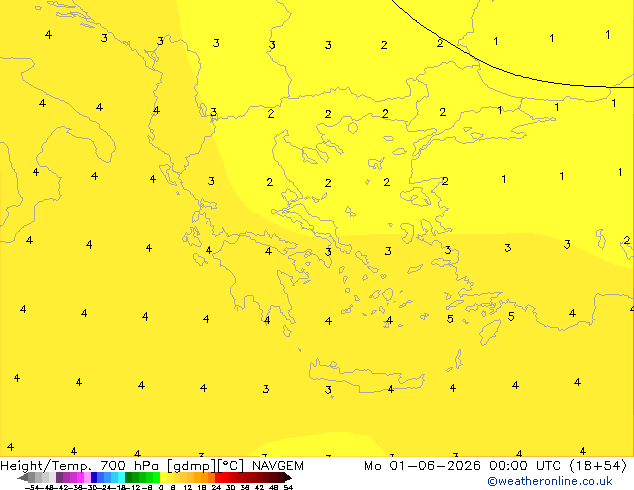Click the "Height/Temp." title text
634x490 pixels.
46,466
